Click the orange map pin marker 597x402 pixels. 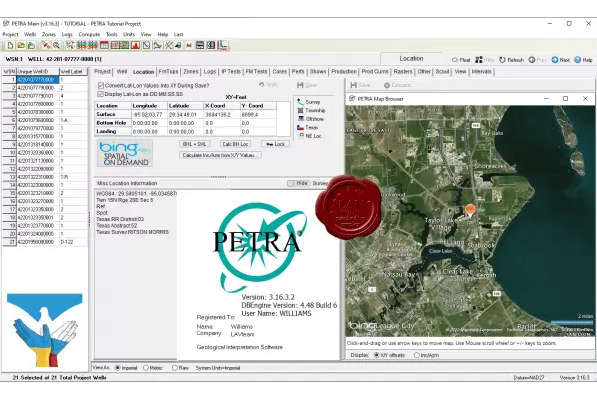(x=470, y=210)
